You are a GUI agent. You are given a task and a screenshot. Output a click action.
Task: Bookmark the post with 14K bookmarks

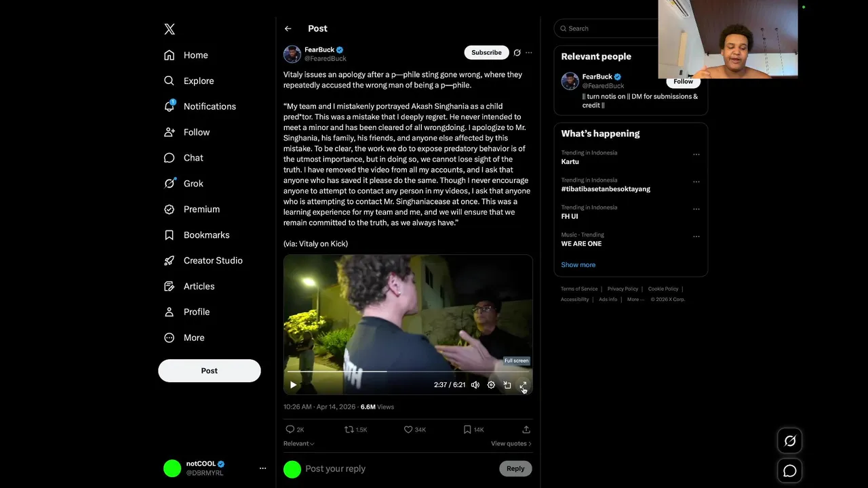[x=473, y=430]
